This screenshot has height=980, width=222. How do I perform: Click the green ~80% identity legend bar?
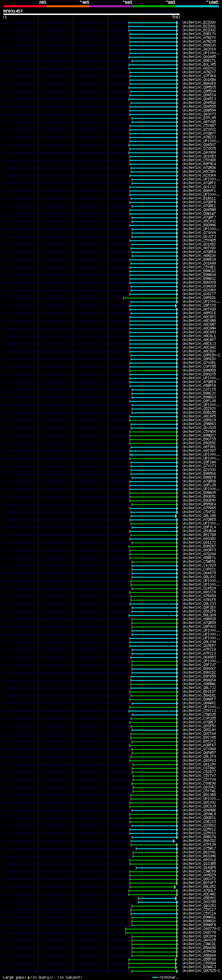154,6
